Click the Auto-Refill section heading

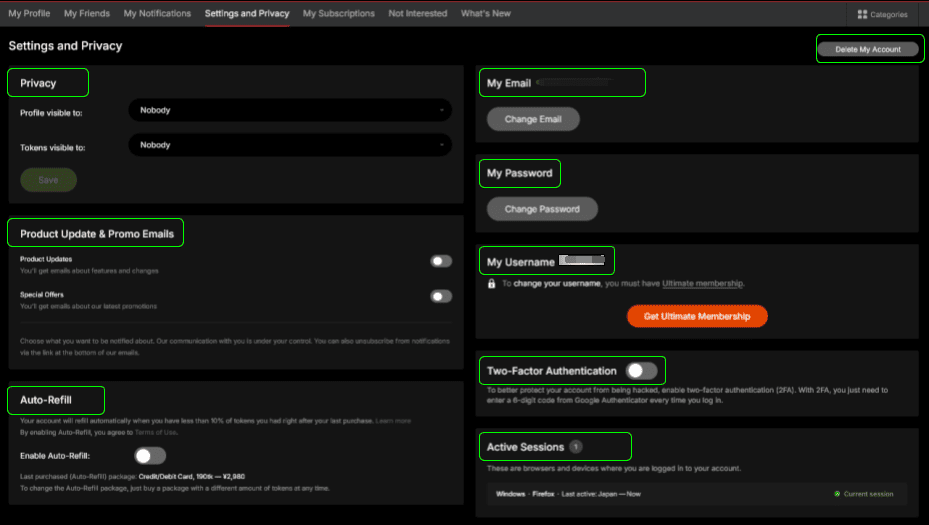coord(46,400)
